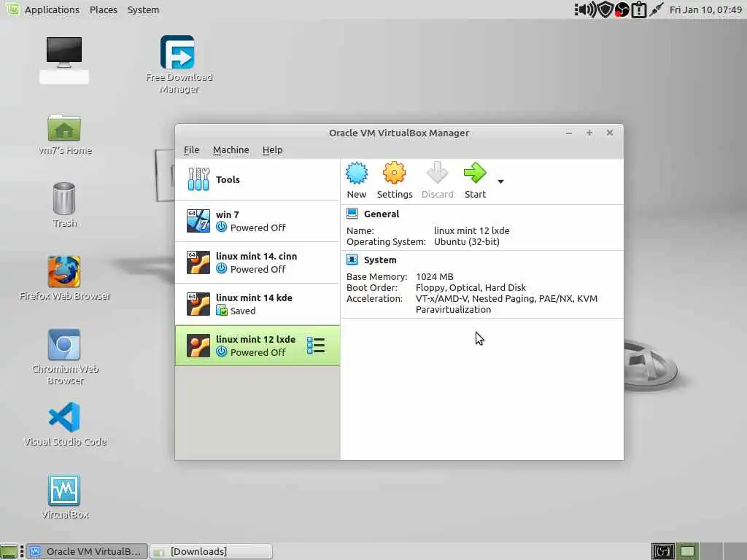
Task: Click the Mint menu logo in top panel
Action: pyautogui.click(x=13, y=9)
